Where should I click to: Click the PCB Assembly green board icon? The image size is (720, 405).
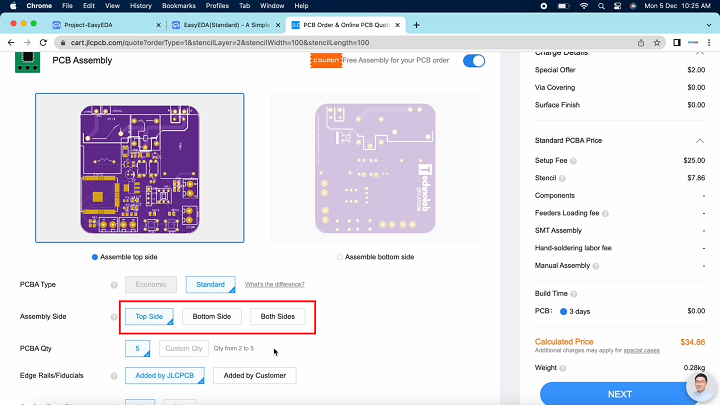(28, 62)
